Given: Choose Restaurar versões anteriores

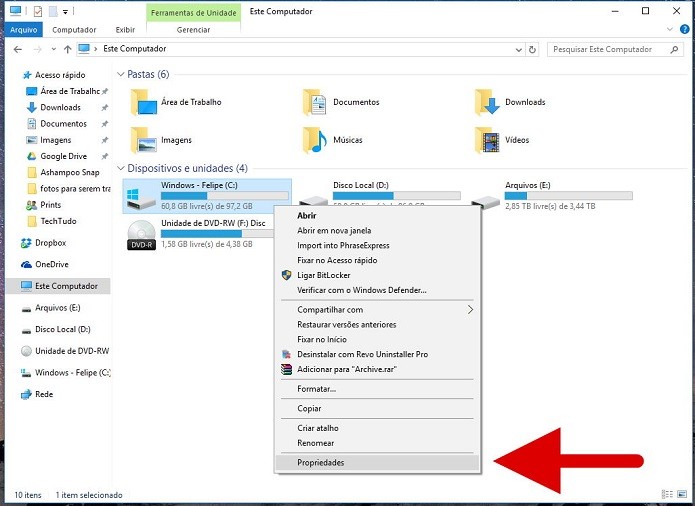Looking at the screenshot, I should pos(377,325).
